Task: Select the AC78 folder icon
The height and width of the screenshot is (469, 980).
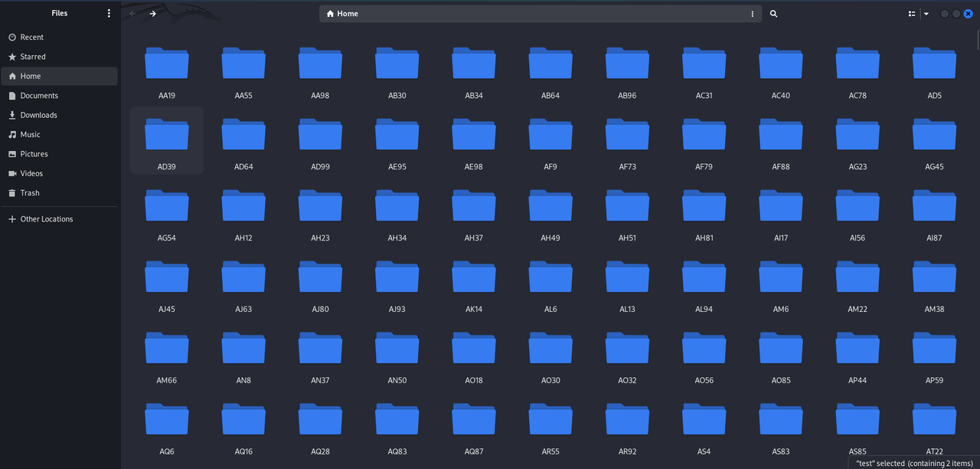Action: (x=857, y=63)
